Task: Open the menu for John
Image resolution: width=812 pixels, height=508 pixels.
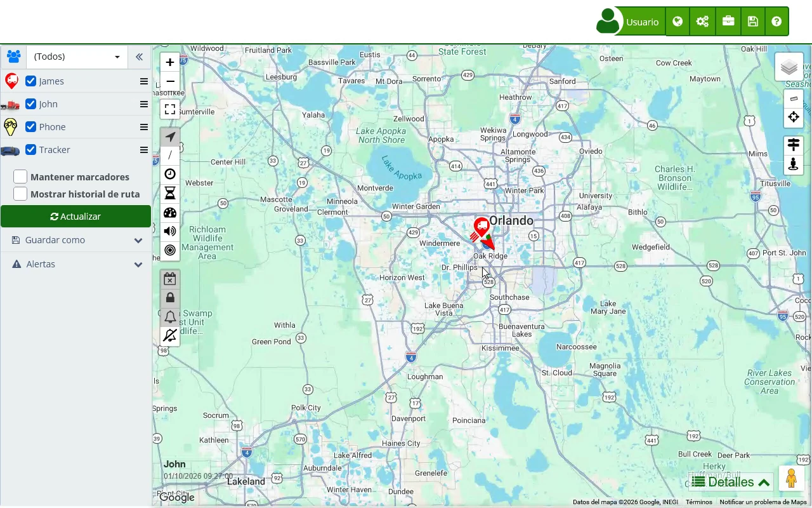Action: (x=144, y=104)
